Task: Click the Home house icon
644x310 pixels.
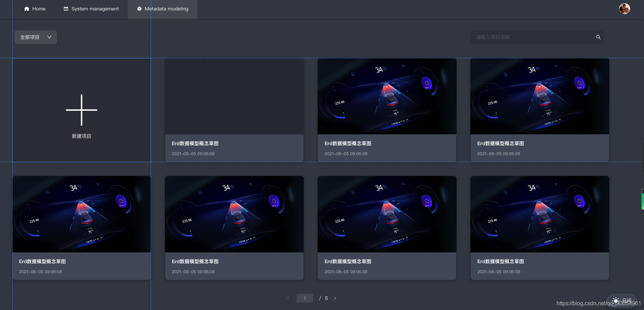Action: [27, 9]
